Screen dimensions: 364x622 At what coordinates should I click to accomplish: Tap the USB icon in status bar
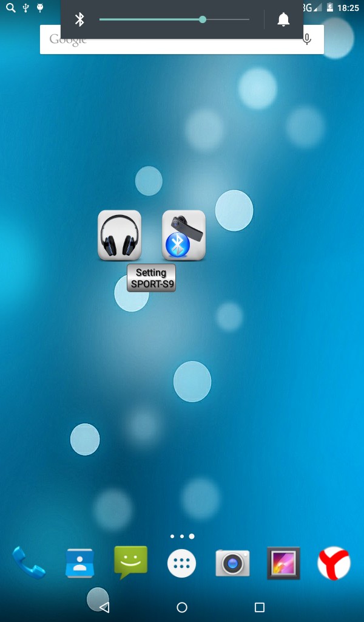click(25, 7)
